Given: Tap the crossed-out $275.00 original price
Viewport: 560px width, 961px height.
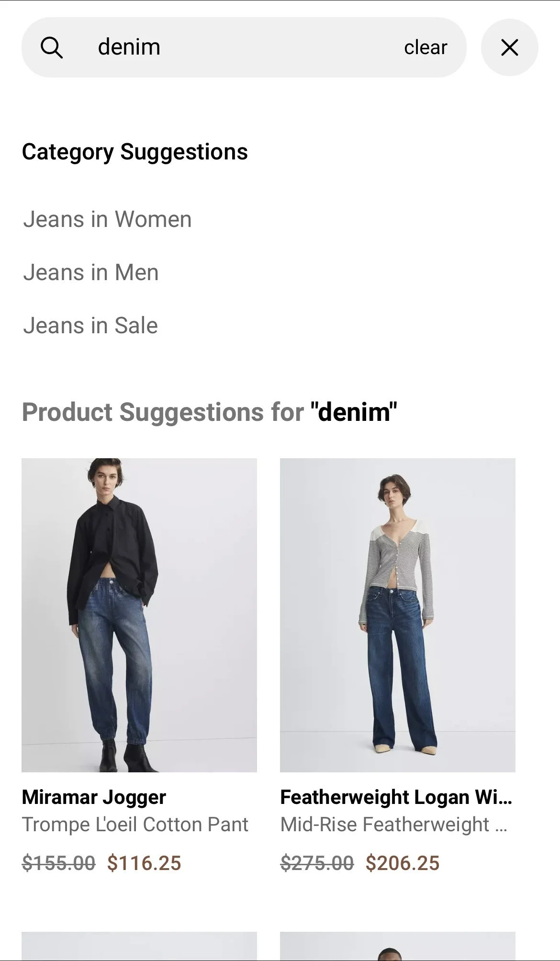Looking at the screenshot, I should coord(317,863).
